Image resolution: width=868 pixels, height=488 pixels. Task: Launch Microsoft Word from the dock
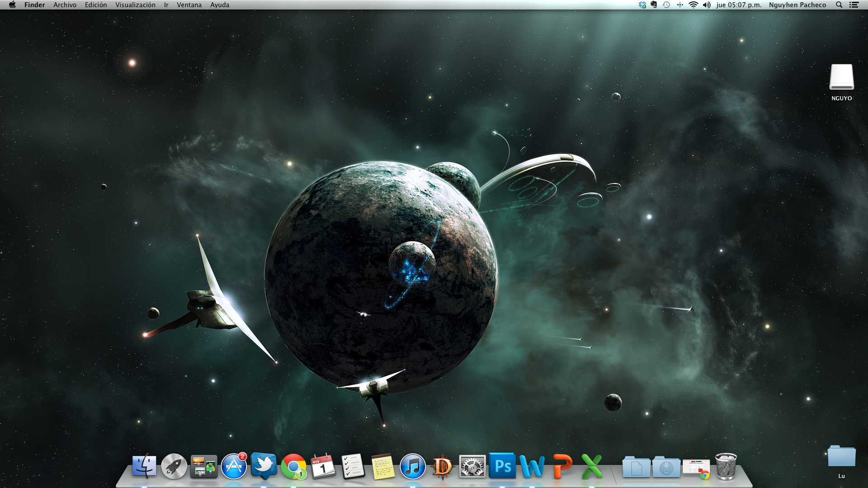point(532,467)
